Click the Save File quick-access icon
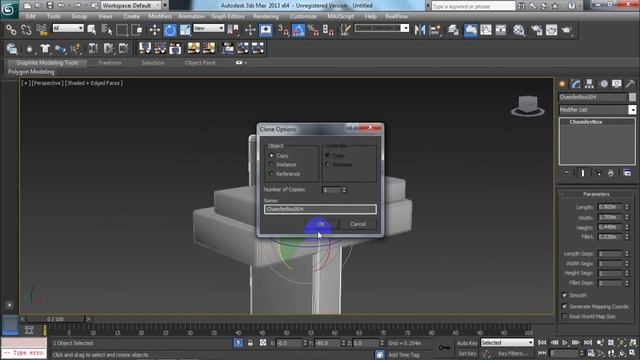The height and width of the screenshot is (360, 640). pos(50,5)
